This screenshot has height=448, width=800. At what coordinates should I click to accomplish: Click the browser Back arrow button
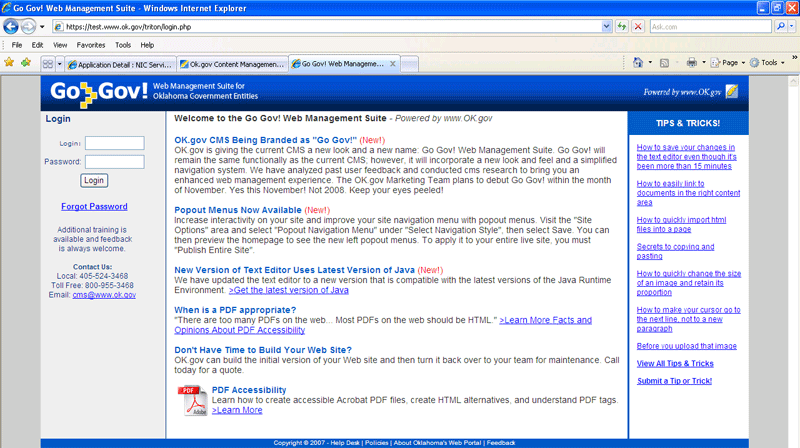coord(11,26)
